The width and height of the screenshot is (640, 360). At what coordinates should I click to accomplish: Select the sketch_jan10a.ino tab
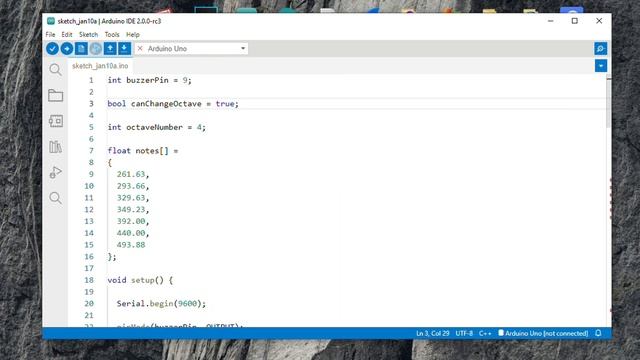[x=100, y=66]
